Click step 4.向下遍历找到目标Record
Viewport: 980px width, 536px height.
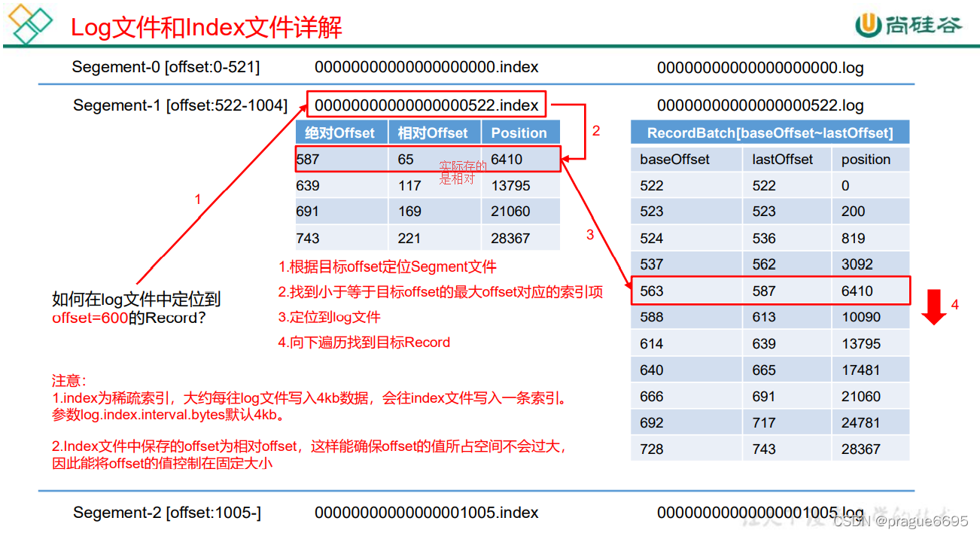[x=364, y=342]
